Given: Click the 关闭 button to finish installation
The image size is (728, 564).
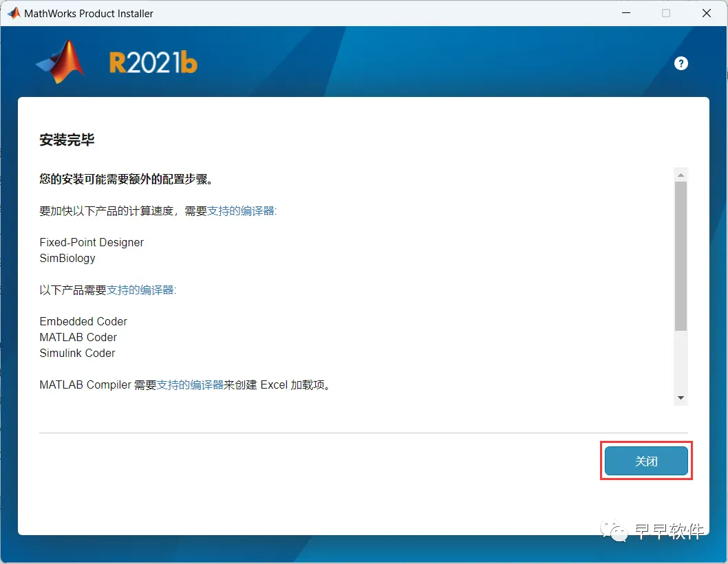Looking at the screenshot, I should pos(646,461).
